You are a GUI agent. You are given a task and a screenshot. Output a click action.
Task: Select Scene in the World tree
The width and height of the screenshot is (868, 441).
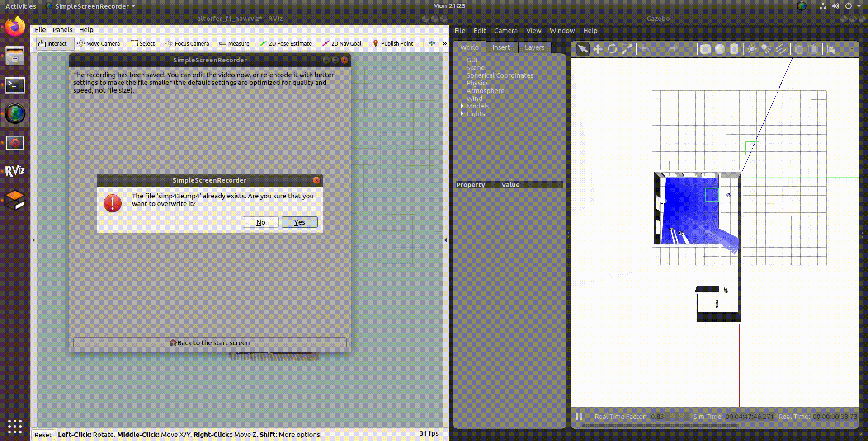tap(476, 68)
